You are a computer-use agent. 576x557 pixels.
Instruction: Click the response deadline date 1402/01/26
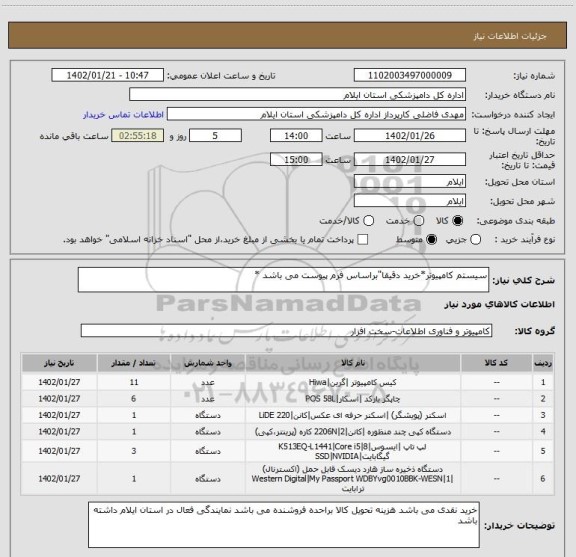point(410,136)
